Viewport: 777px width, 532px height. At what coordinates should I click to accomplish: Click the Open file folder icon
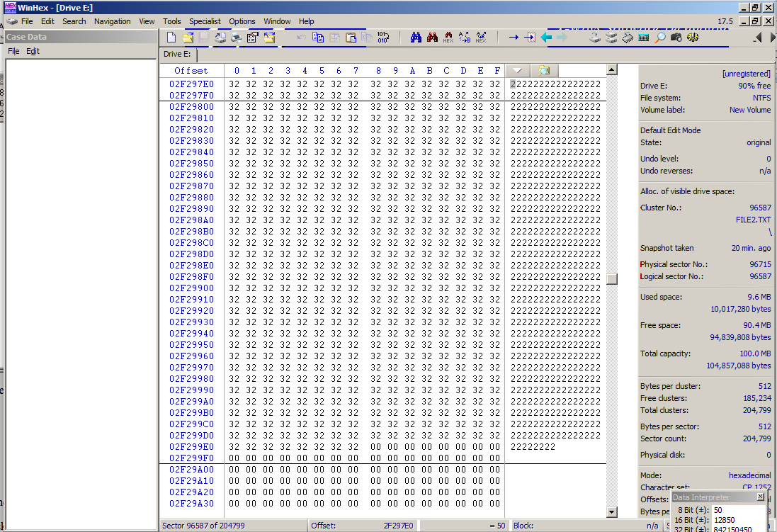point(188,38)
